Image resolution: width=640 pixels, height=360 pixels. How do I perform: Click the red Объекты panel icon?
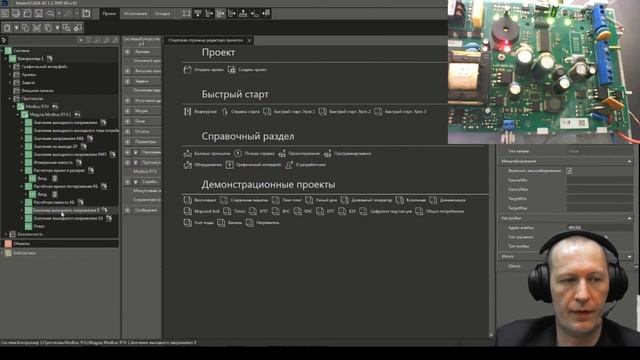8,244
